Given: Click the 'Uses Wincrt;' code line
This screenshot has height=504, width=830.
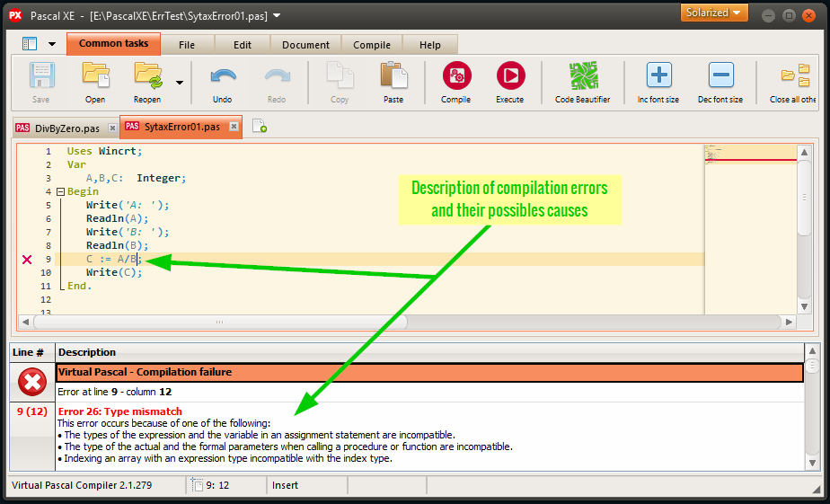Looking at the screenshot, I should tap(104, 151).
